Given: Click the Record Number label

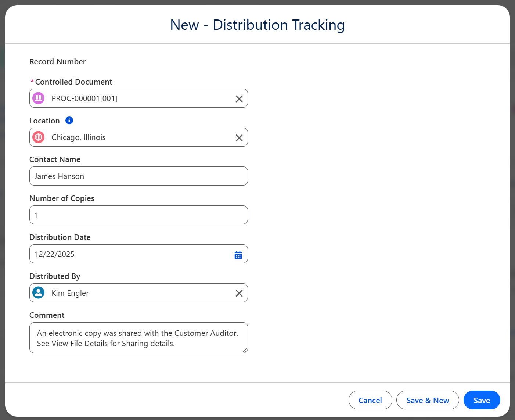Looking at the screenshot, I should [58, 62].
